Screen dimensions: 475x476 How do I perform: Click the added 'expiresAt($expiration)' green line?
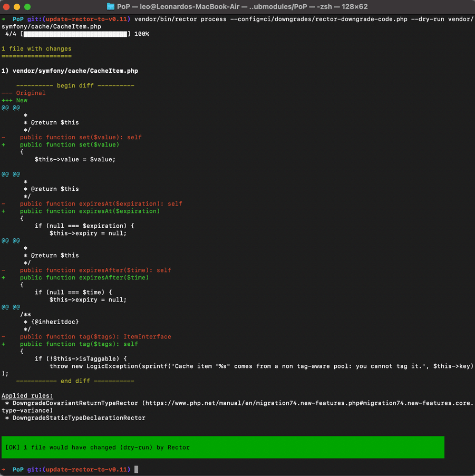[90, 211]
